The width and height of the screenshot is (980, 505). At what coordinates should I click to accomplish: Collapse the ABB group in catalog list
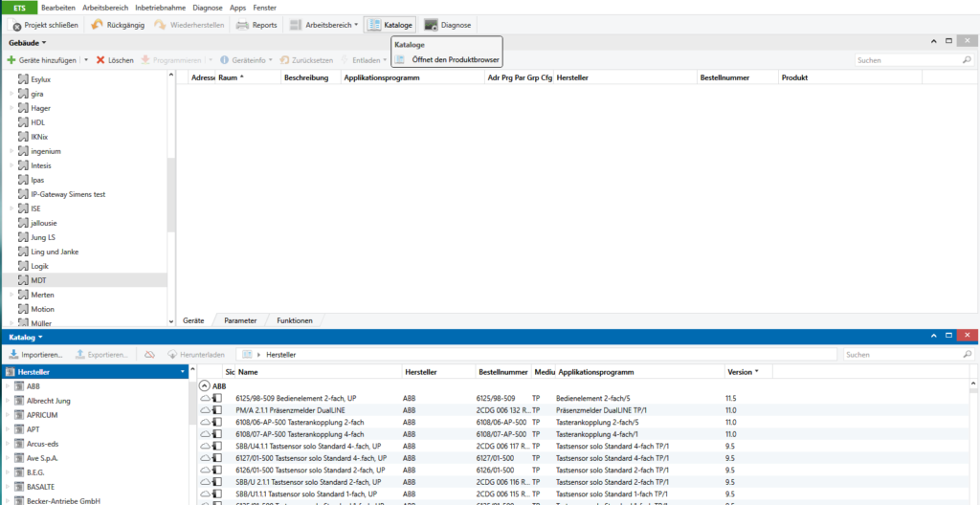tap(205, 386)
